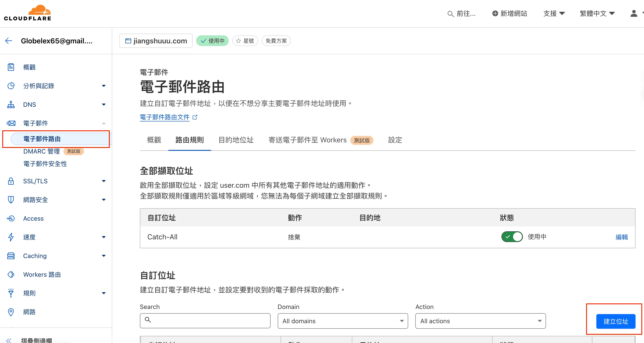
Task: Click the 免費方案 plan badge
Action: [276, 41]
